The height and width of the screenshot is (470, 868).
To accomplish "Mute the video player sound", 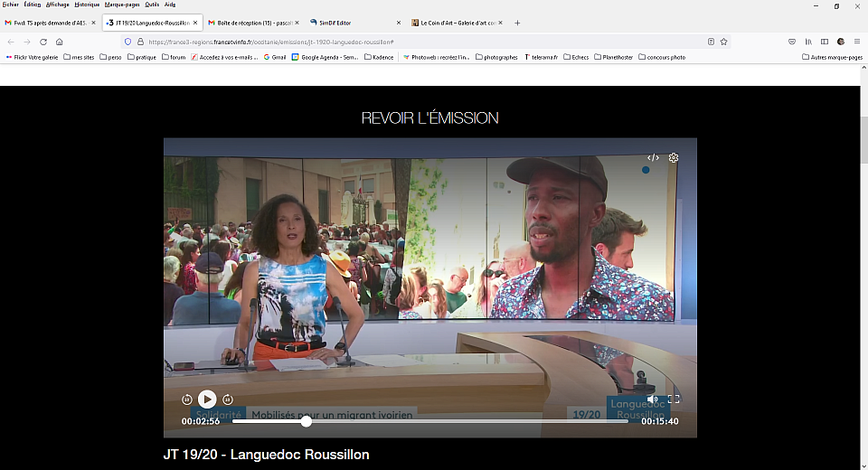I will click(x=653, y=399).
